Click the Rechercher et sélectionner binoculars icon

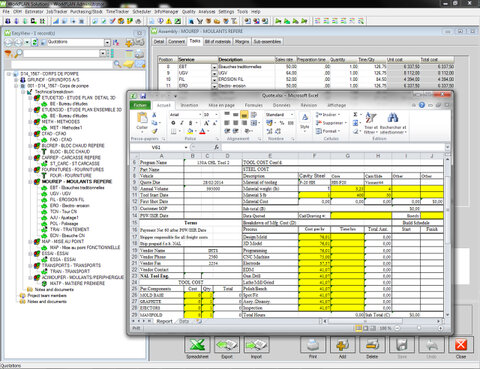(393, 118)
